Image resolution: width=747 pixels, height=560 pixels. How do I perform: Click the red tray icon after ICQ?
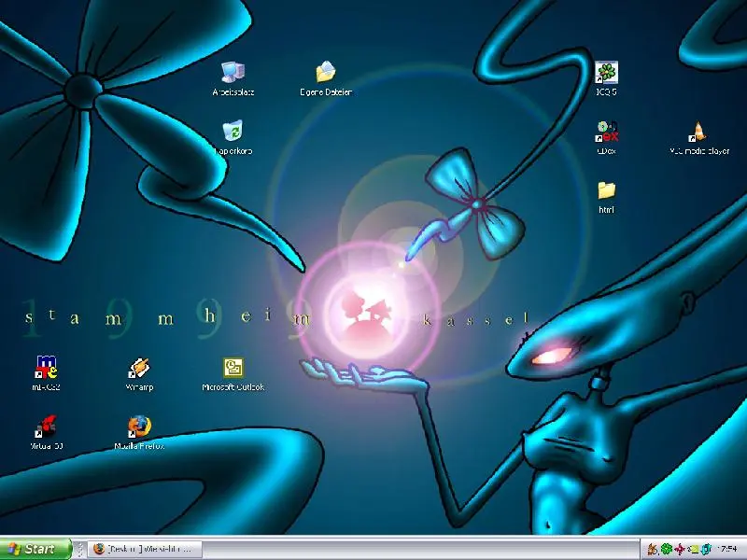680,549
